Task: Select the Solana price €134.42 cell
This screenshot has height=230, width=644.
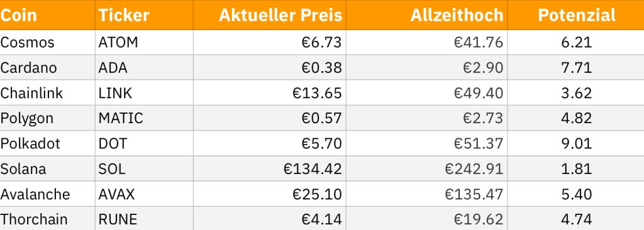Action: (x=269, y=169)
